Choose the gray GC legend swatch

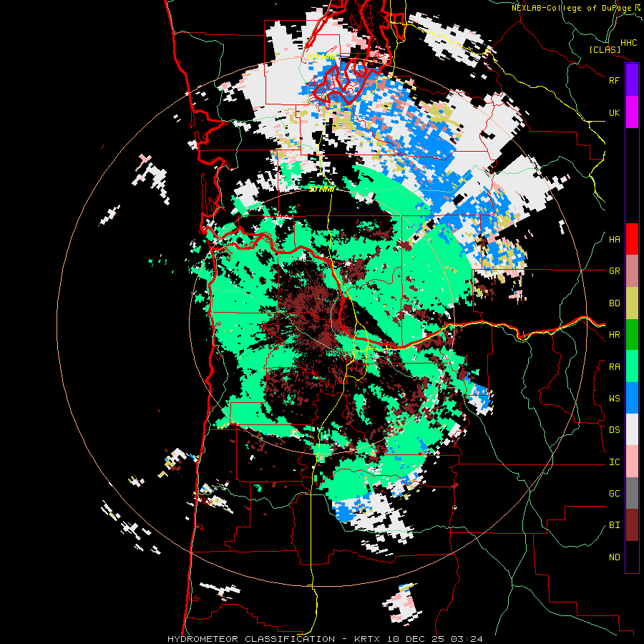pos(632,493)
